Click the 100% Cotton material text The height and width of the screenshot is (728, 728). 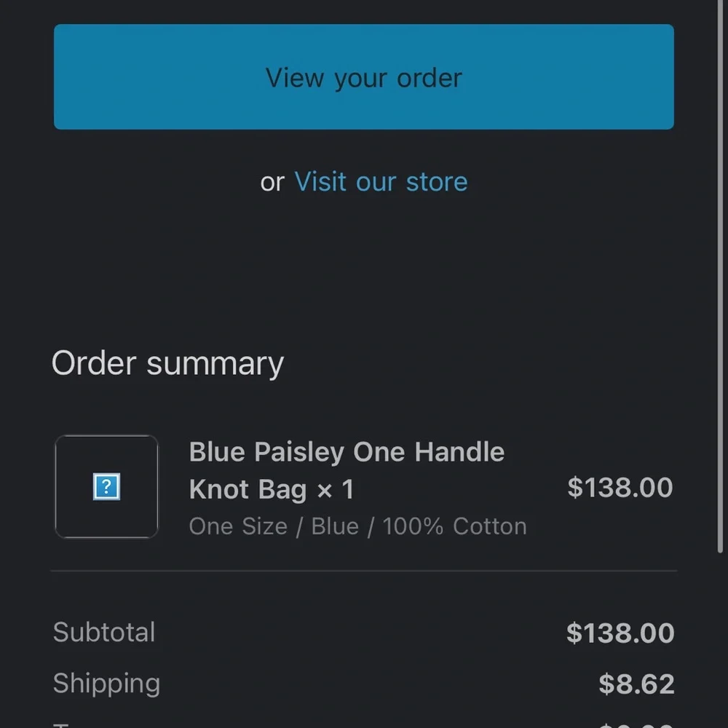tap(454, 526)
